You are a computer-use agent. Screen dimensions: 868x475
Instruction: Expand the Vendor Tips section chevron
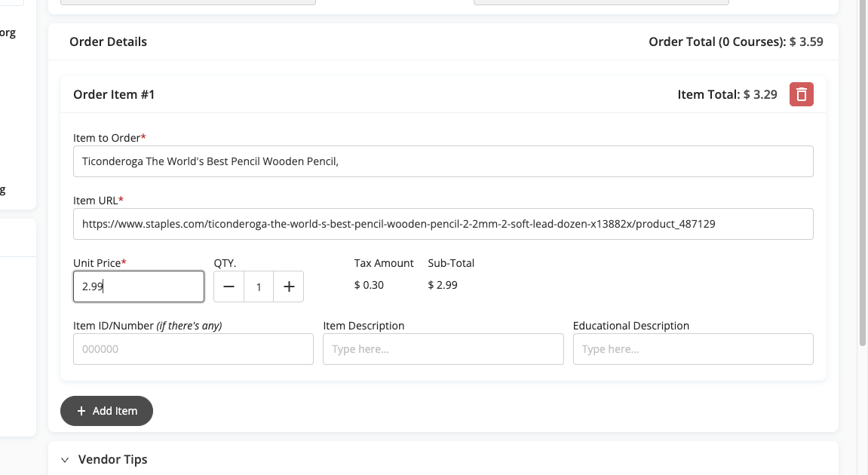coord(65,459)
